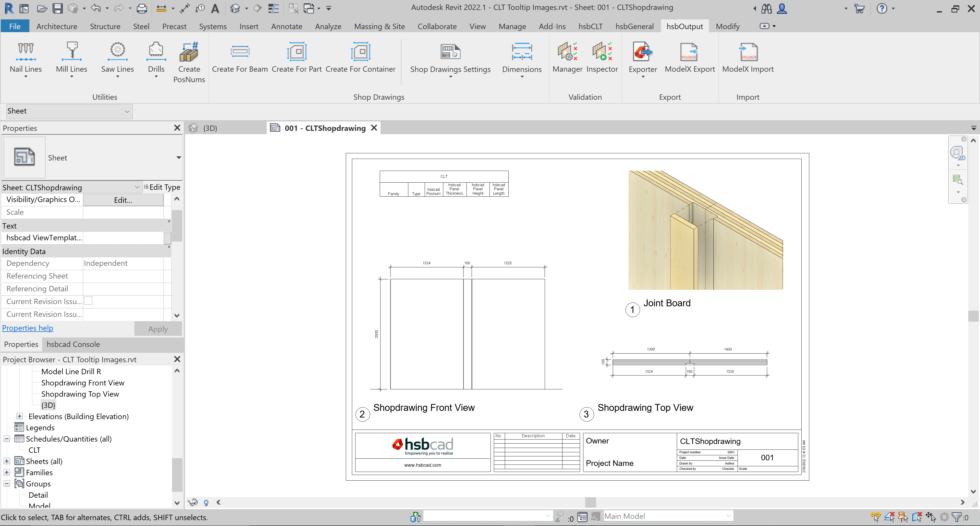980x526 pixels.
Task: Switch to the {3D} view tab
Action: pos(210,128)
